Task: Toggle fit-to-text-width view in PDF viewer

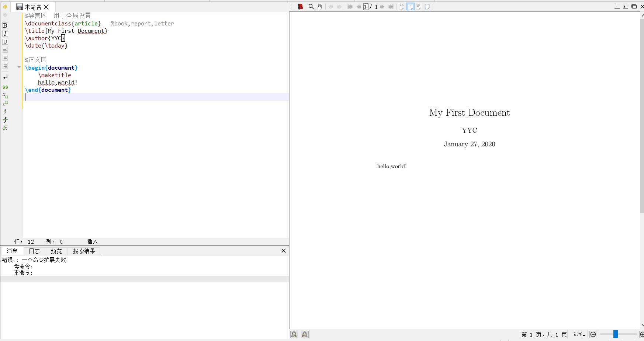Action: point(419,7)
